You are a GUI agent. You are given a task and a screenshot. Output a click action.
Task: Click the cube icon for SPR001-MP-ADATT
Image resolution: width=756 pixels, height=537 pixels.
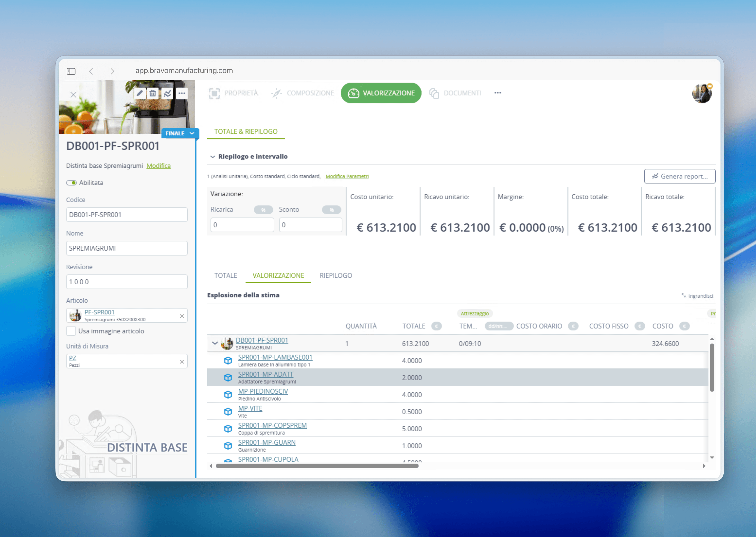point(228,378)
